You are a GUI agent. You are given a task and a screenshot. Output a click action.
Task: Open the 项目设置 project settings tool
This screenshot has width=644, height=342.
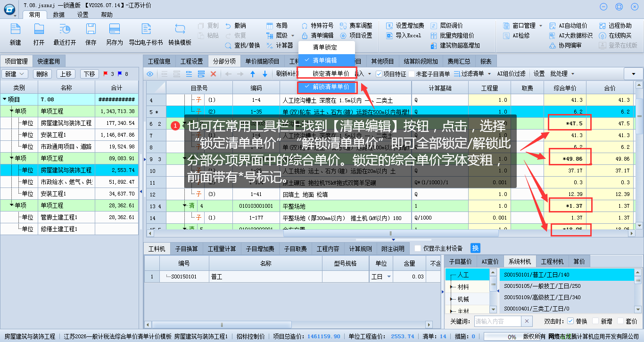tap(356, 35)
